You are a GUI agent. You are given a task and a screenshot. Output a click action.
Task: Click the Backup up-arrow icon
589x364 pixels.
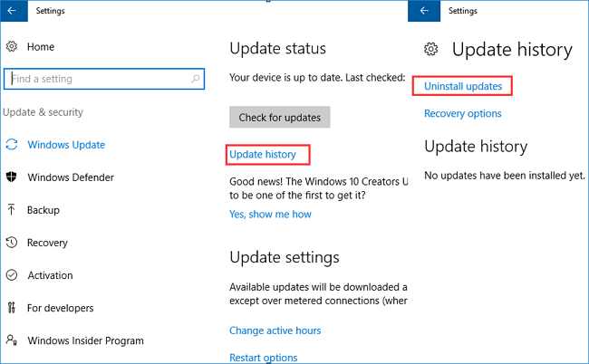[12, 209]
